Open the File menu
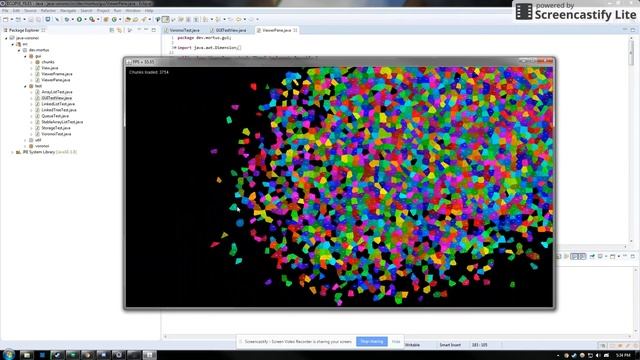The width and height of the screenshot is (640, 360). tap(5, 11)
